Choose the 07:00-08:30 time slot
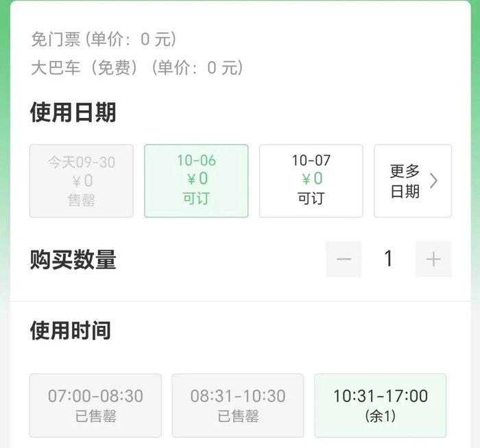Screen dimensions: 480x448 [x=95, y=405]
